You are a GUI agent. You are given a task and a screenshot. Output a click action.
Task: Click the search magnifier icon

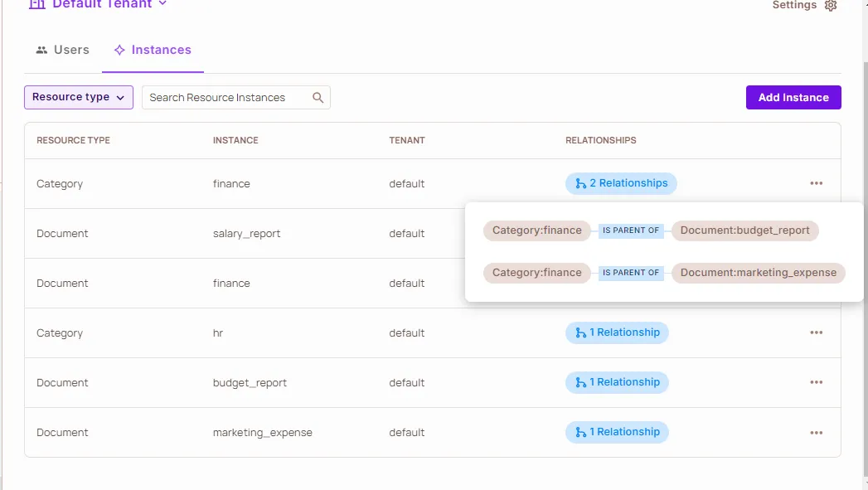point(318,98)
